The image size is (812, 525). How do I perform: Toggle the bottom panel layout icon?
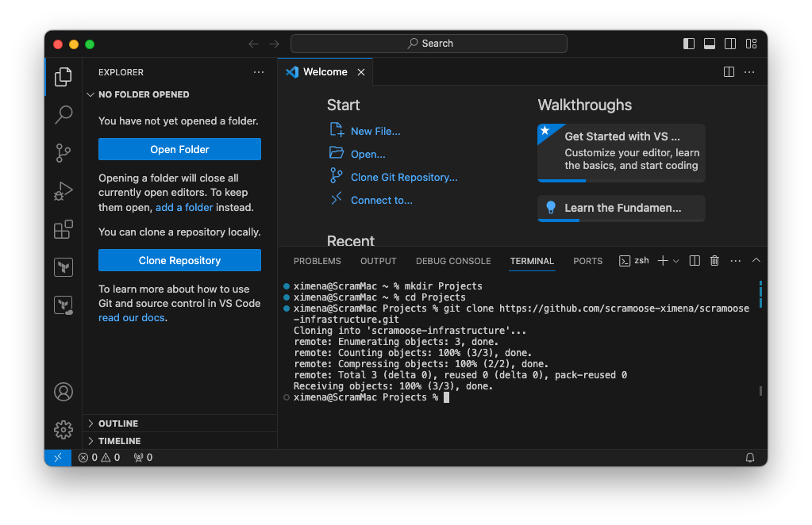pyautogui.click(x=710, y=44)
